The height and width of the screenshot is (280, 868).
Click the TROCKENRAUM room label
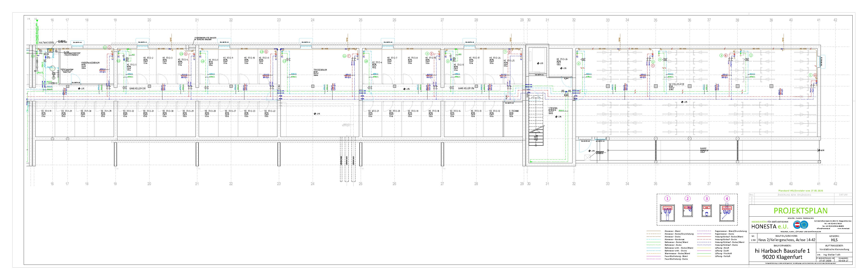(320, 70)
